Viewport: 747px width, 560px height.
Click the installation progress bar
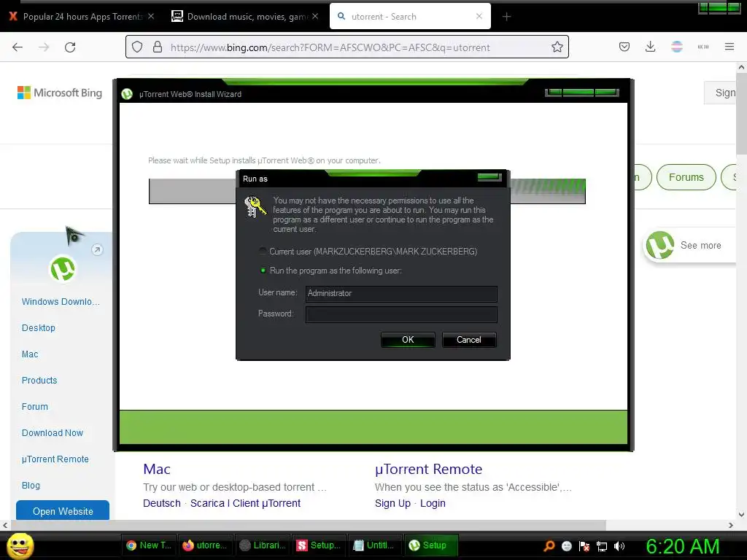(367, 192)
